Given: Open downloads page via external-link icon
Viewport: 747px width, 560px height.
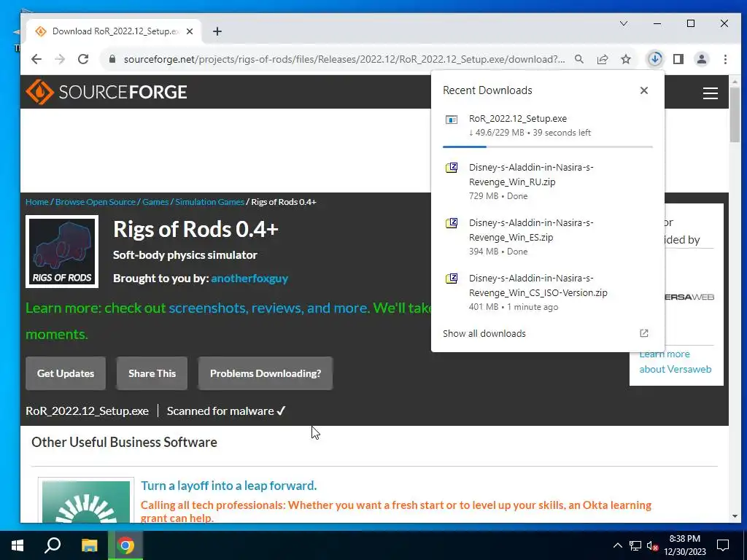Looking at the screenshot, I should click(643, 333).
